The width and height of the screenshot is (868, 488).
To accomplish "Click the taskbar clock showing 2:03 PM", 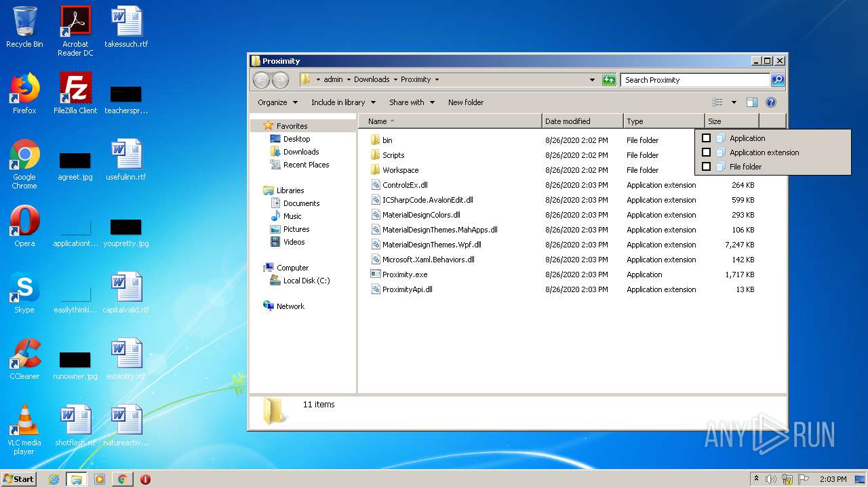I will click(x=833, y=479).
